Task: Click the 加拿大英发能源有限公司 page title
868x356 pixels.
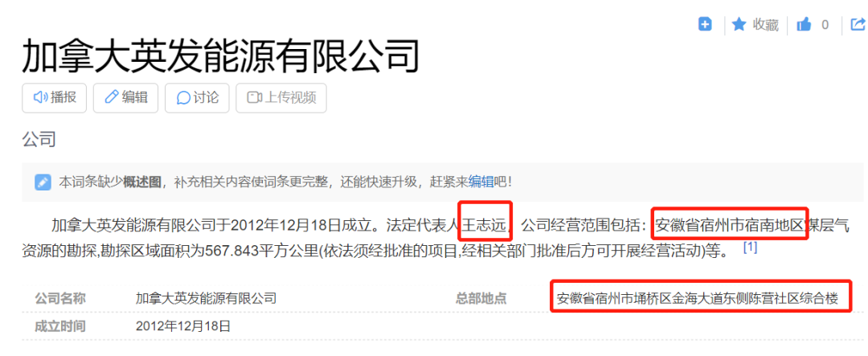Action: 220,57
